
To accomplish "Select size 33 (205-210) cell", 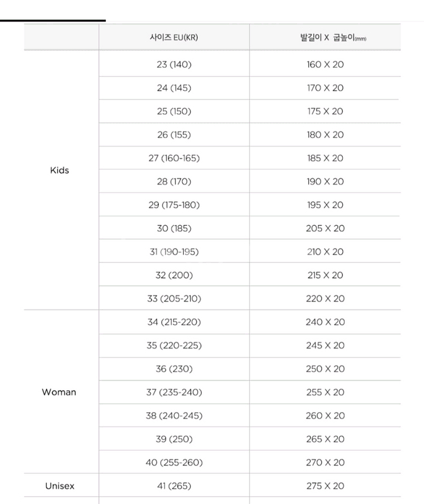I will click(174, 299).
